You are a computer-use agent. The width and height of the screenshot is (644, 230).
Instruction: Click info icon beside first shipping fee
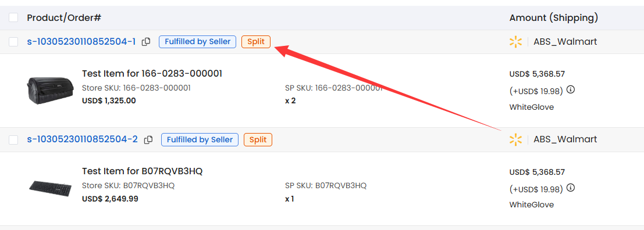(x=571, y=90)
